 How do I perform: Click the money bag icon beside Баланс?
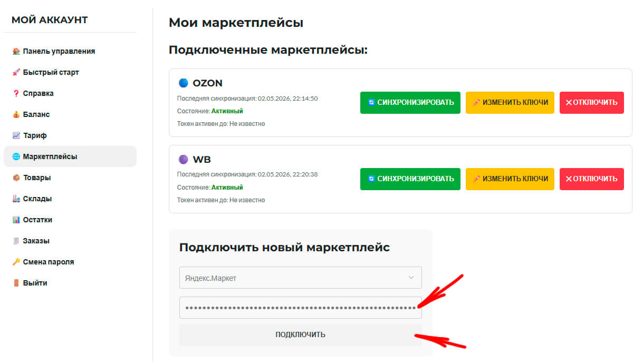16,114
